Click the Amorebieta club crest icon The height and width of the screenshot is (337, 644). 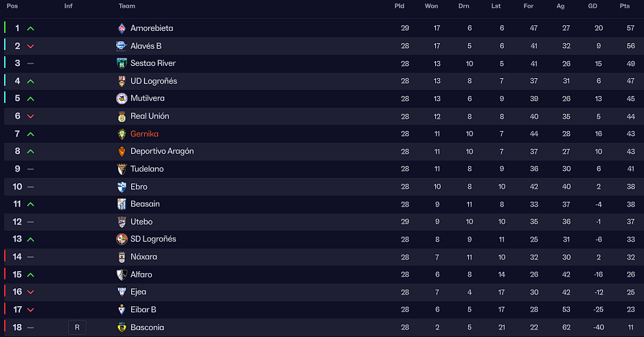tap(122, 28)
